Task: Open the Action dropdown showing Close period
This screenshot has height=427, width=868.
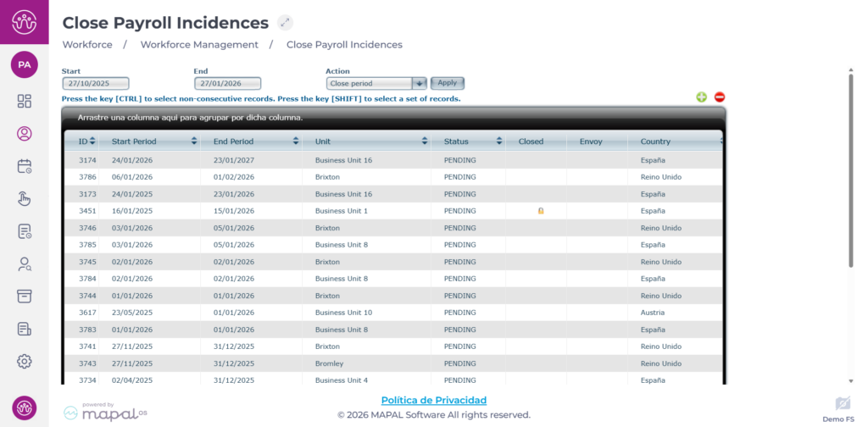Action: pos(376,83)
